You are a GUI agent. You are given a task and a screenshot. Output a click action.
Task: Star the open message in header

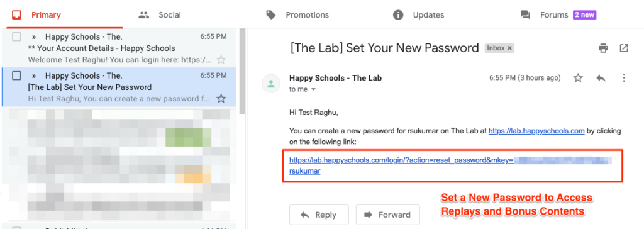click(578, 78)
